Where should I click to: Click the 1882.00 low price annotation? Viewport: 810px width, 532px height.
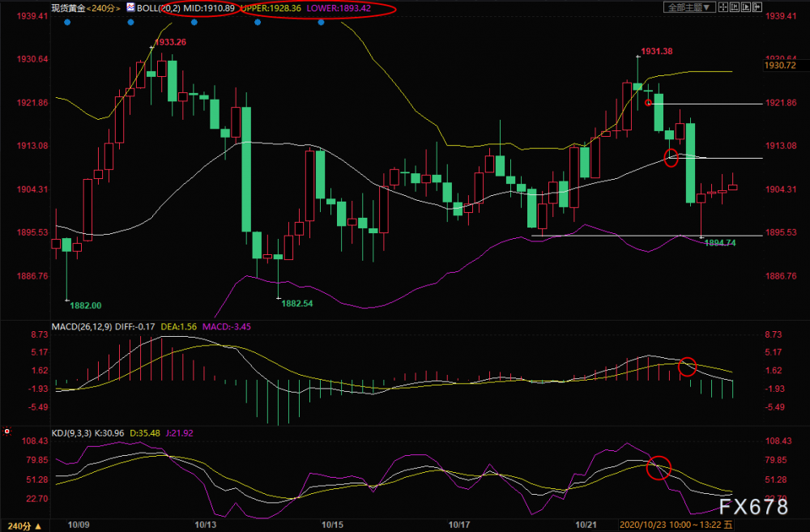tap(86, 305)
